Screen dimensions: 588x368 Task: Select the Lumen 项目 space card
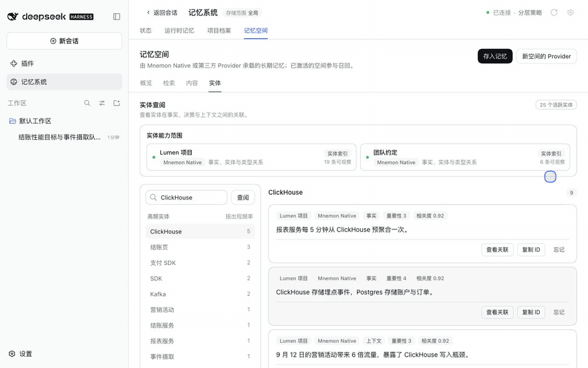click(x=251, y=157)
